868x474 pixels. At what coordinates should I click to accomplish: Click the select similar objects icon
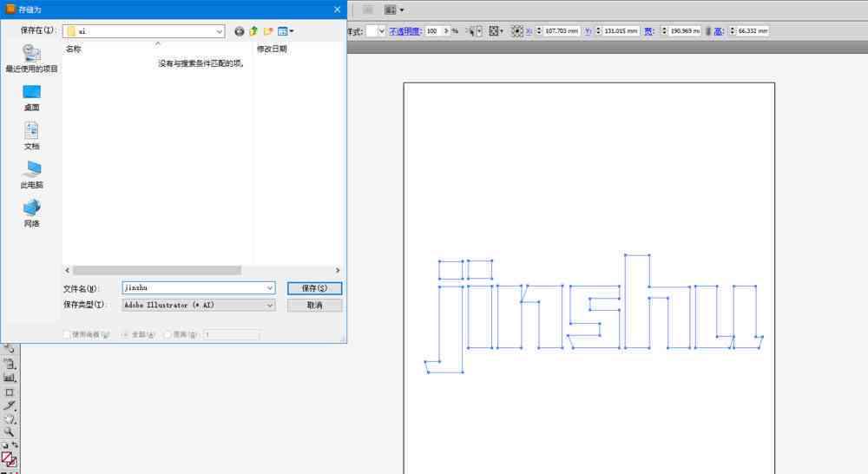pyautogui.click(x=471, y=31)
